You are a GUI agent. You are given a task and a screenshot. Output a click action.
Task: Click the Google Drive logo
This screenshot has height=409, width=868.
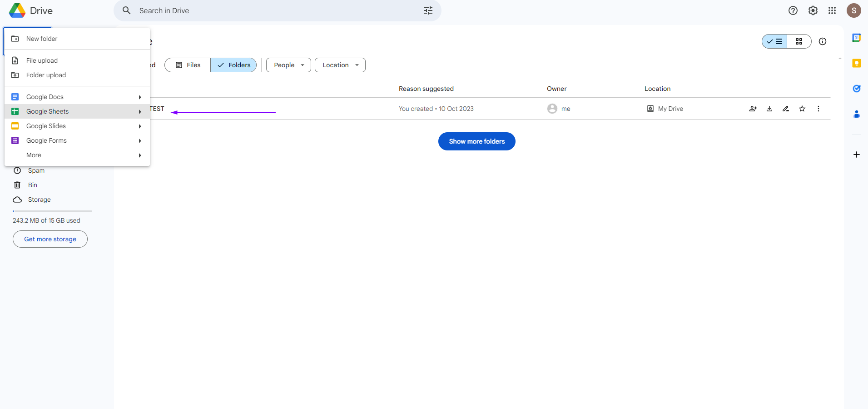[17, 10]
